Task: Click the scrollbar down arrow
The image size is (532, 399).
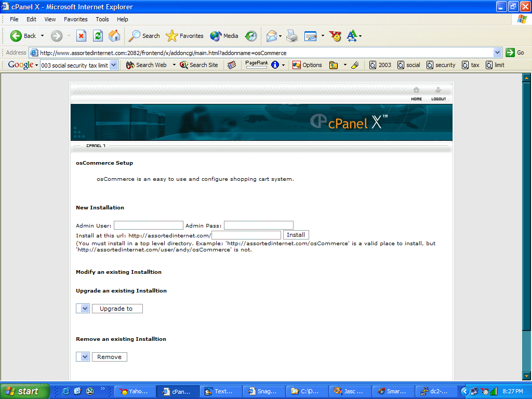Action: (526, 376)
